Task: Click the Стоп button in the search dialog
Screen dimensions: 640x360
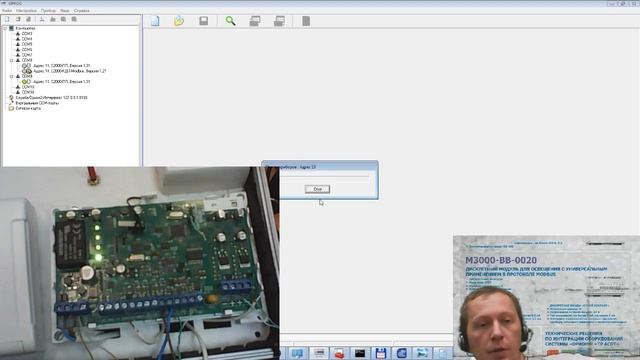Action: pos(317,189)
